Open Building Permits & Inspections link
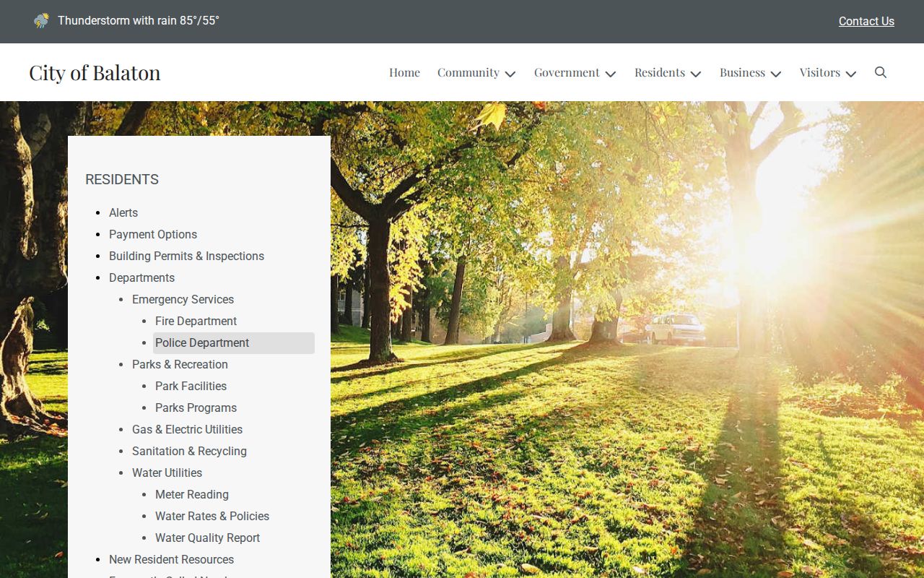This screenshot has height=578, width=924. click(x=186, y=256)
